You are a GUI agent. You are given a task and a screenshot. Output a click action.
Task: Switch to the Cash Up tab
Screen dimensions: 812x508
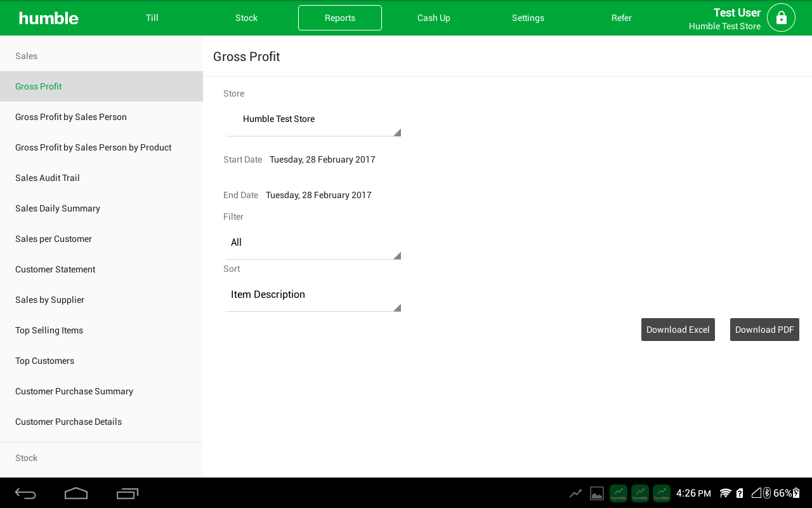(x=434, y=18)
